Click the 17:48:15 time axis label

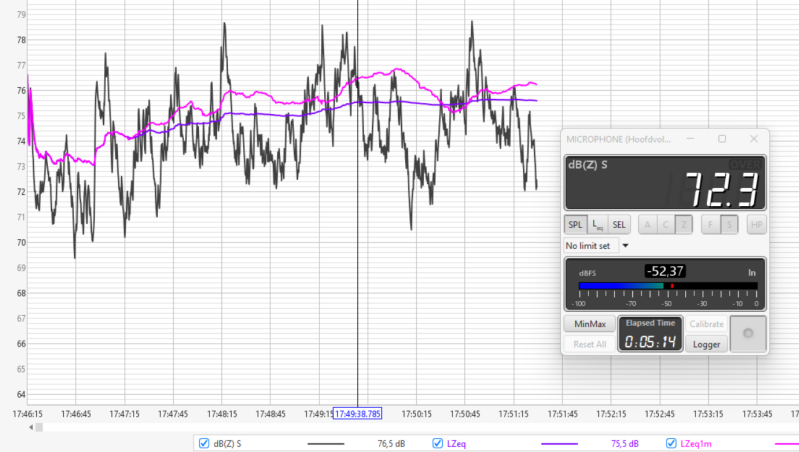coord(222,414)
